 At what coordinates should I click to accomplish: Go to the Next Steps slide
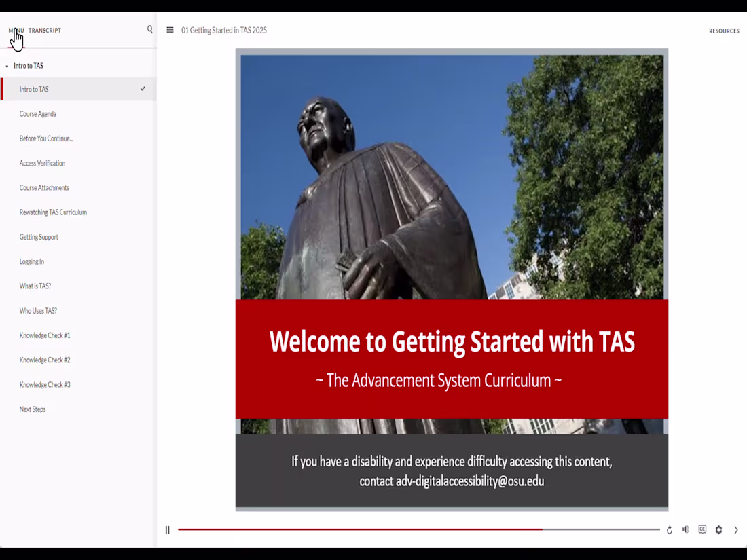[x=33, y=409]
